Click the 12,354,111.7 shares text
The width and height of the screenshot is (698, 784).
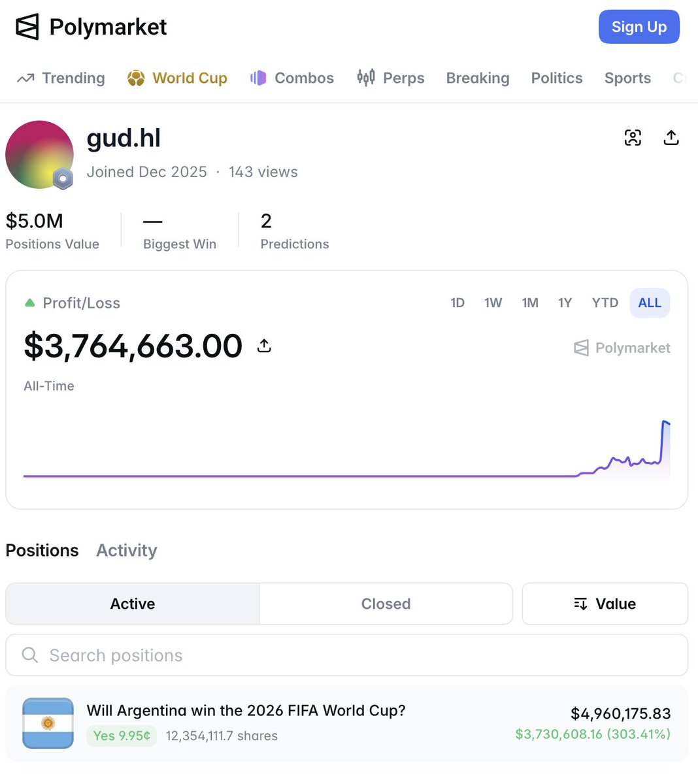[222, 736]
